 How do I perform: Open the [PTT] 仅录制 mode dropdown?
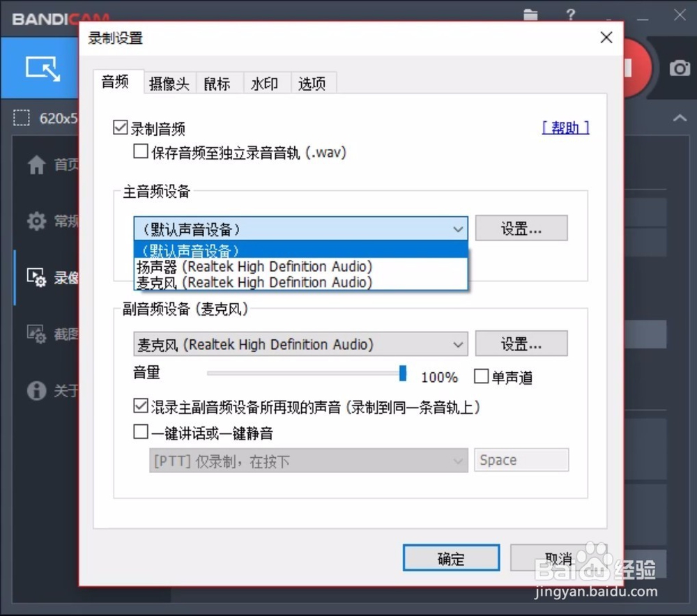click(x=309, y=461)
